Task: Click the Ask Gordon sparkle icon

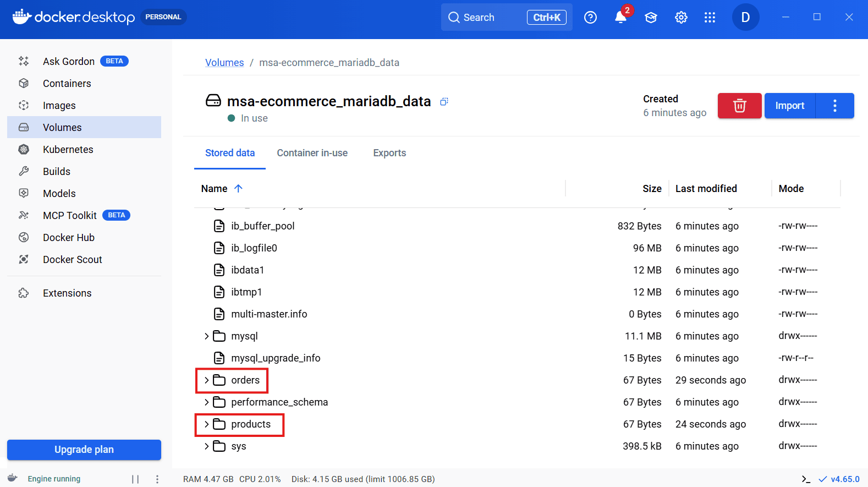Action: (24, 61)
